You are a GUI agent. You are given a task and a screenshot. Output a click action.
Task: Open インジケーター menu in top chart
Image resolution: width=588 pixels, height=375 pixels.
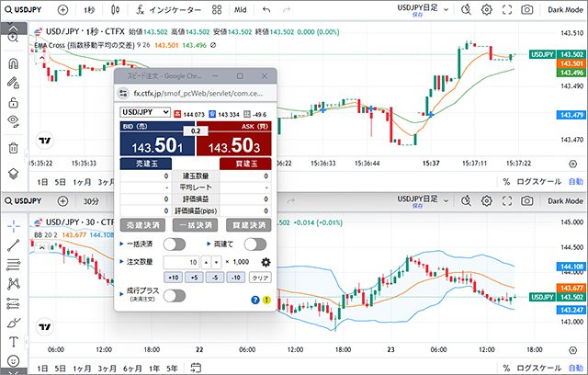click(x=168, y=10)
